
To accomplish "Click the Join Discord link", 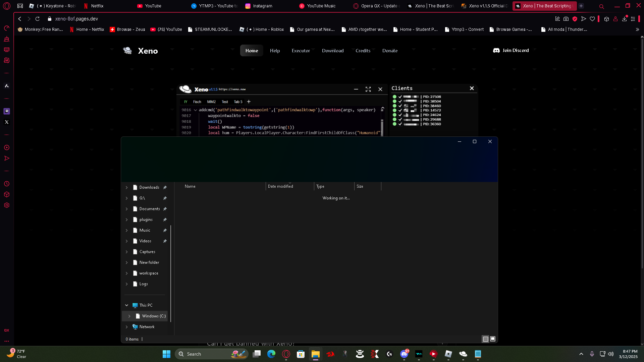I will pyautogui.click(x=511, y=50).
